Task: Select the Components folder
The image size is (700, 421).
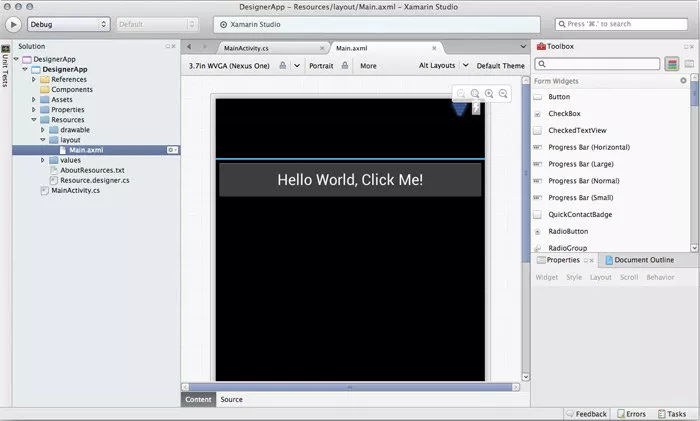Action: coord(71,89)
